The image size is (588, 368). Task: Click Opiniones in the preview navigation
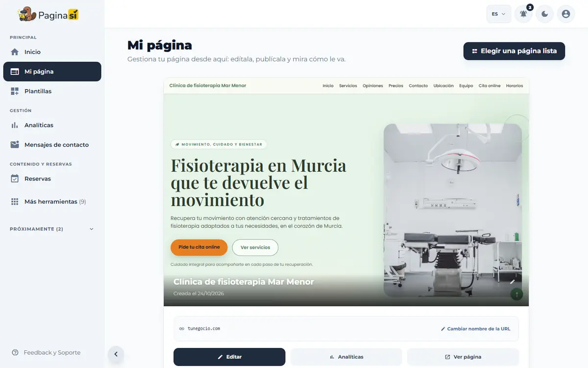click(x=373, y=86)
